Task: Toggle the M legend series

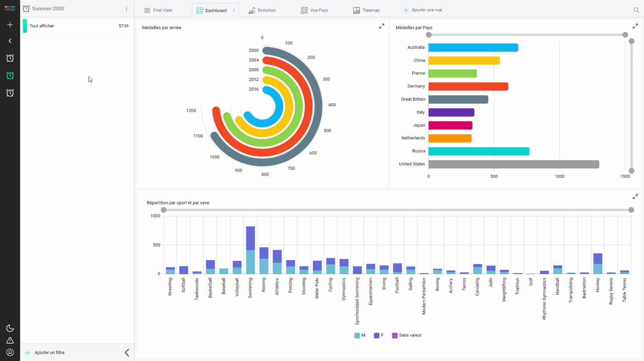Action: tap(360, 335)
